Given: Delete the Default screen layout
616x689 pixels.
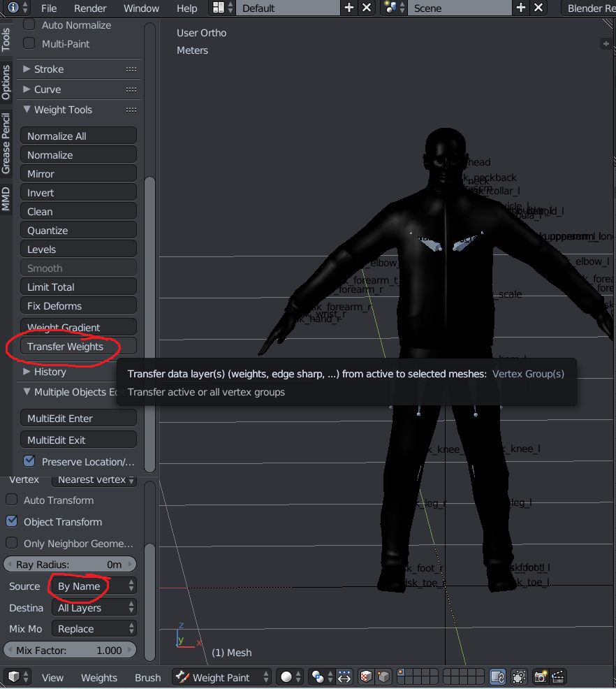Looking at the screenshot, I should (x=367, y=8).
